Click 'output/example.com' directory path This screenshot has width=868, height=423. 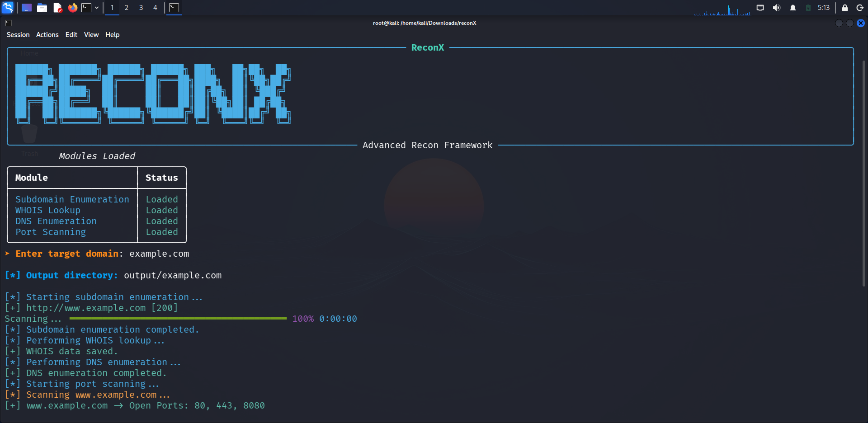(173, 275)
